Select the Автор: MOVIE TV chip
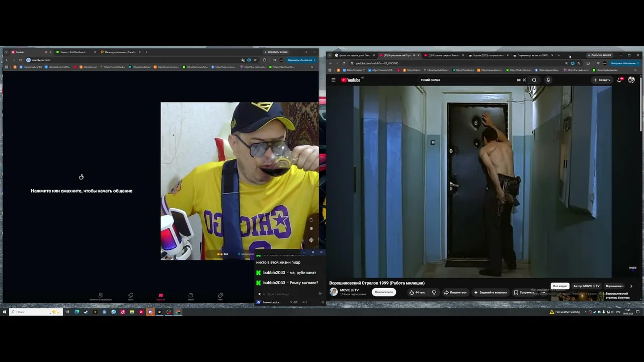Viewport: 644px width, 362px height. (586, 286)
